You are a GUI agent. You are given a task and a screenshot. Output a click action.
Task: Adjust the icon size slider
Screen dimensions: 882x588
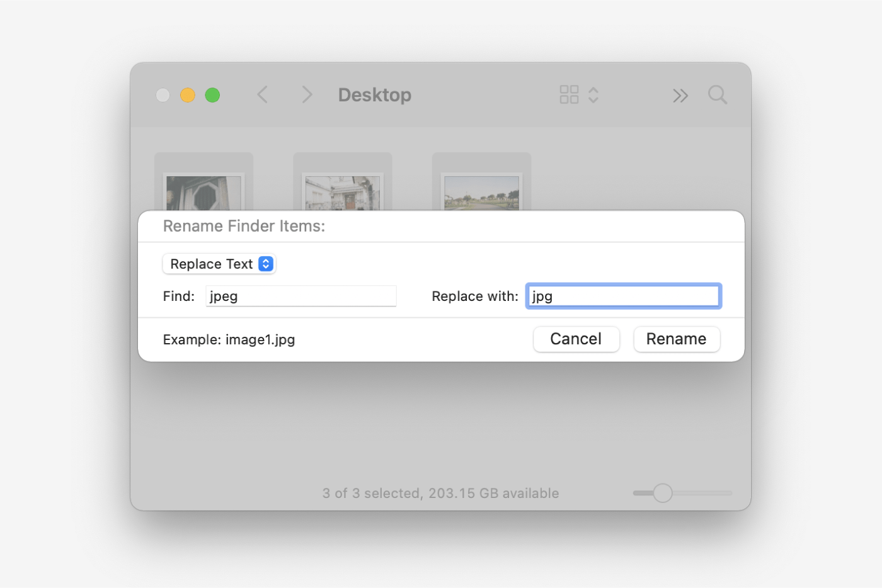pos(663,493)
